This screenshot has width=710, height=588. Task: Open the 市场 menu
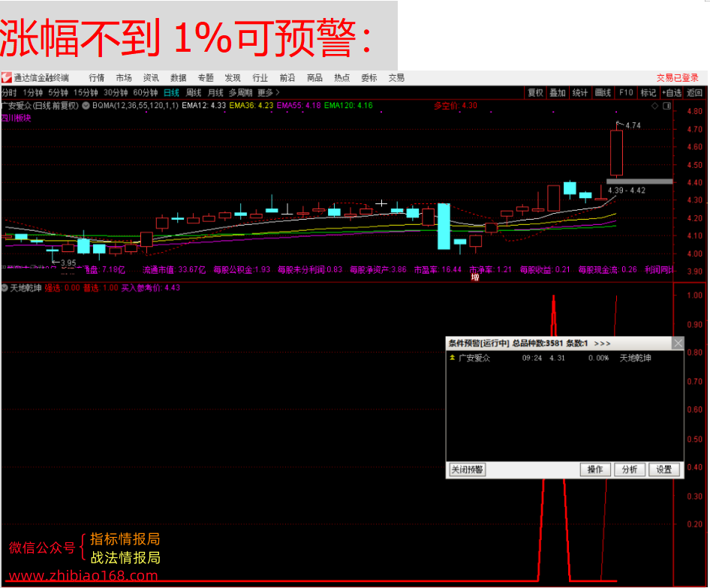(124, 78)
